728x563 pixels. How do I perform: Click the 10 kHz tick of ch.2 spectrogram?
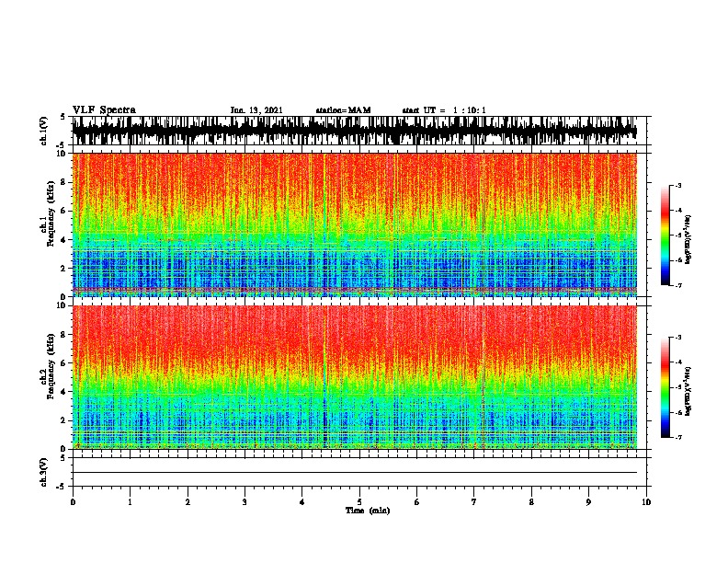pos(62,305)
